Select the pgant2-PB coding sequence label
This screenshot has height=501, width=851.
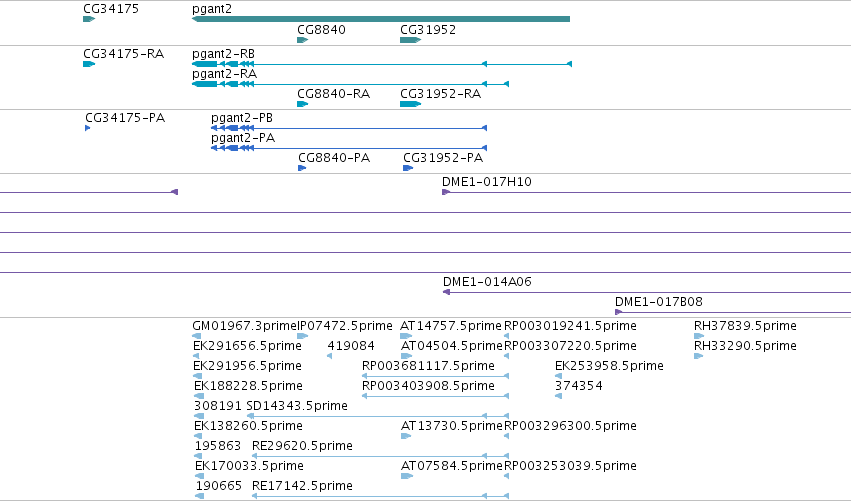tap(242, 118)
